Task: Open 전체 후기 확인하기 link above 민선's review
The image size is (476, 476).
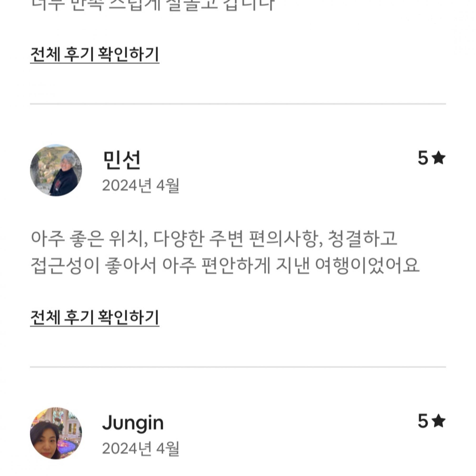Action: [x=95, y=54]
